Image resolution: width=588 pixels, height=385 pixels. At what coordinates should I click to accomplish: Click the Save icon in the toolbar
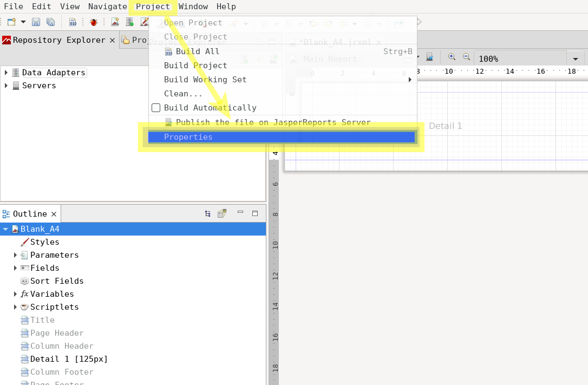[x=36, y=22]
